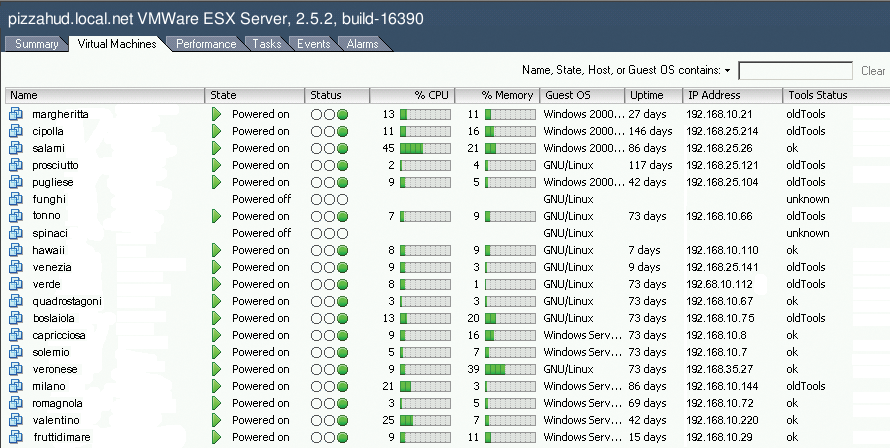Screen dimensions: 890x448
Task: Click the VM icon next to milano
Action: [16, 386]
